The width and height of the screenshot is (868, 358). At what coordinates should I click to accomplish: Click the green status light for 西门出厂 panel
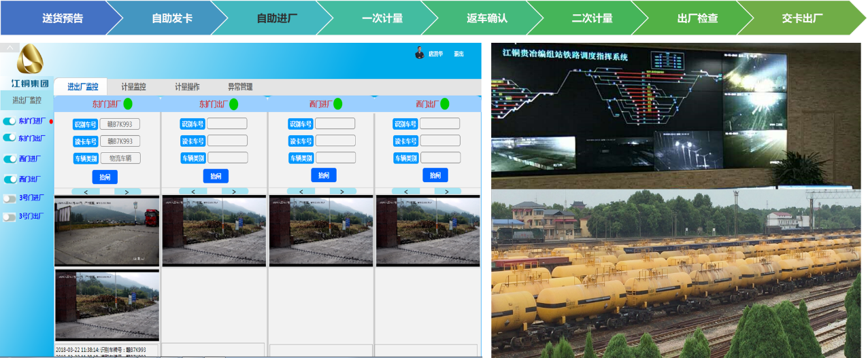(x=444, y=104)
